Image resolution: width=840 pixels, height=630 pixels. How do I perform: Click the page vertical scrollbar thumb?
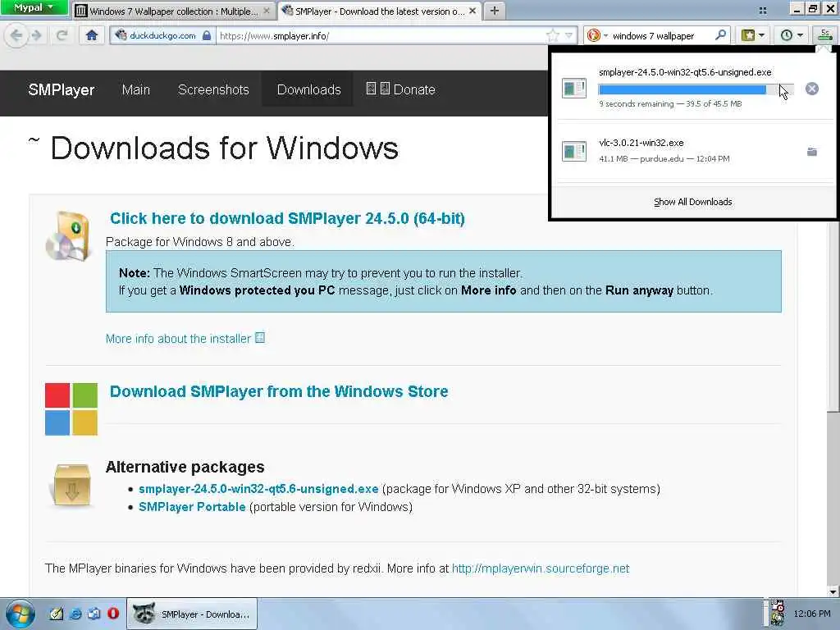pyautogui.click(x=832, y=316)
